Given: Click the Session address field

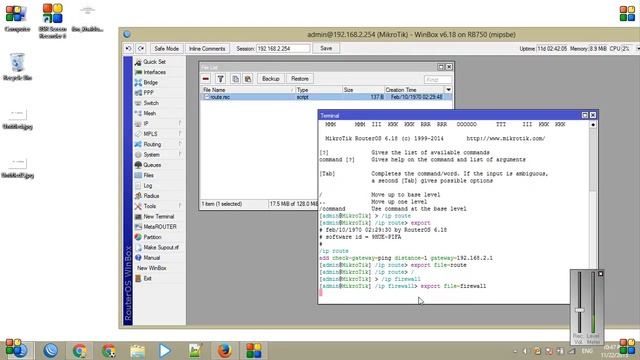Looking at the screenshot, I should pos(282,48).
